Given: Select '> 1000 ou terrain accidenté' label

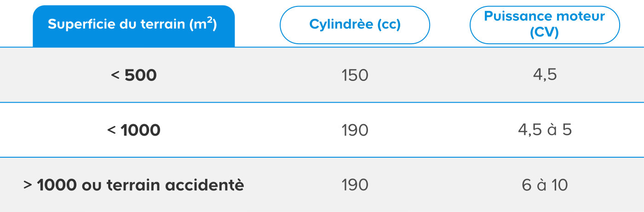Looking at the screenshot, I should tap(134, 185).
